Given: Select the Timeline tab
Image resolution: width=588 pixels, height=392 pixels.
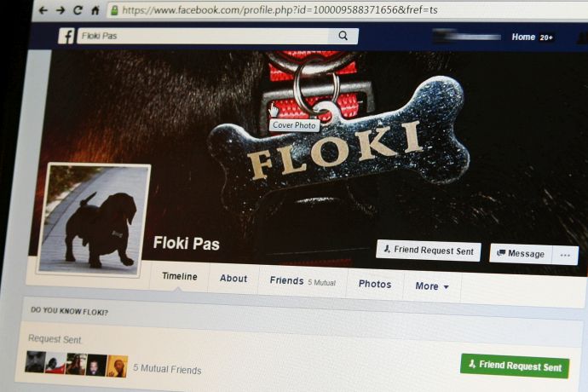Looking at the screenshot, I should 179,276.
